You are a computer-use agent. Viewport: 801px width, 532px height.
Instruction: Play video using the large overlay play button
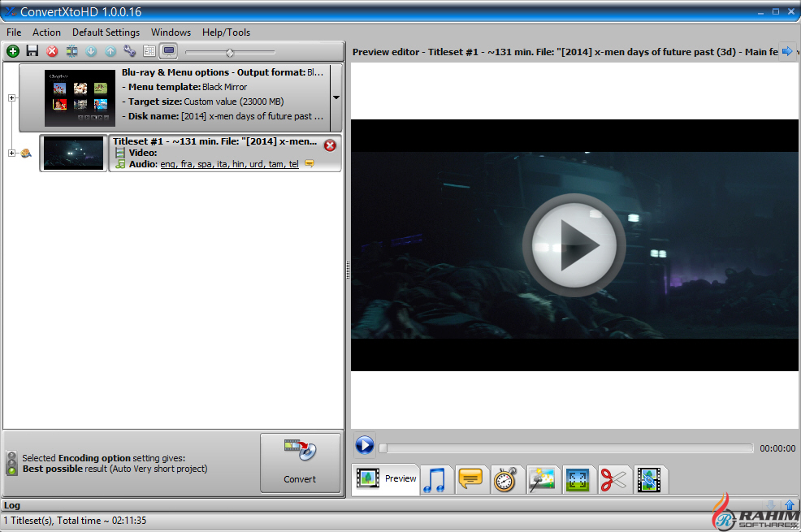(x=574, y=245)
